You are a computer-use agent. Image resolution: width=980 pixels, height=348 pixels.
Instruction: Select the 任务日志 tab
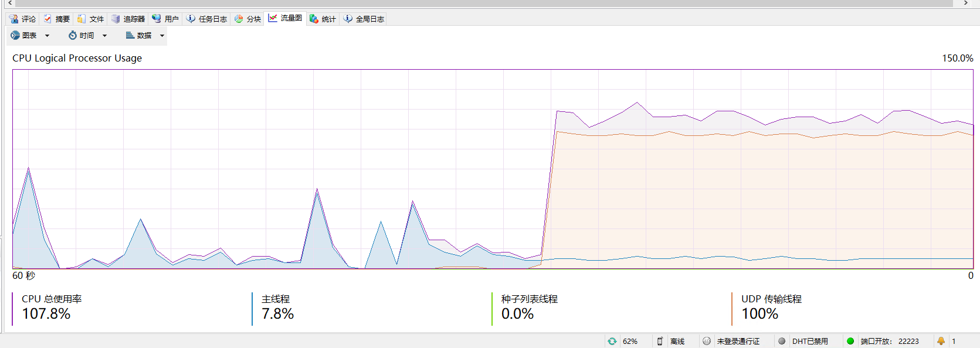207,19
